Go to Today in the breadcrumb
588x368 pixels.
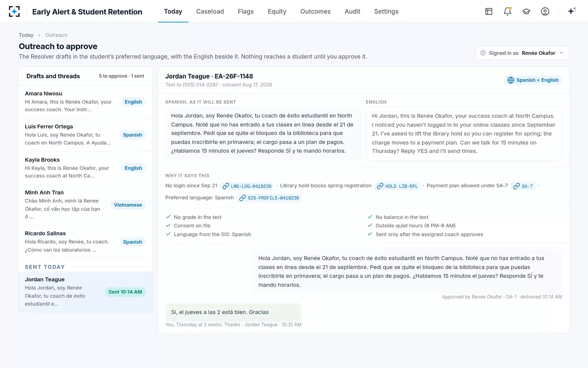pos(26,35)
